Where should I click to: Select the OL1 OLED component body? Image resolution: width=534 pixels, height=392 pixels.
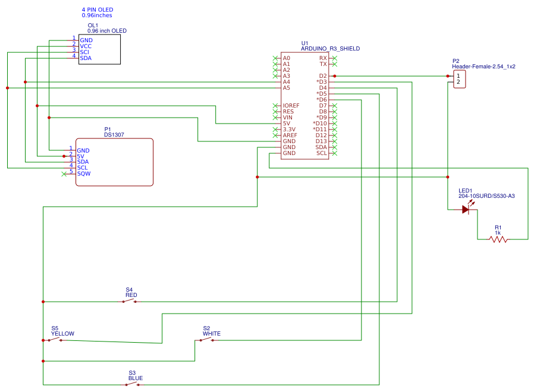coord(99,49)
